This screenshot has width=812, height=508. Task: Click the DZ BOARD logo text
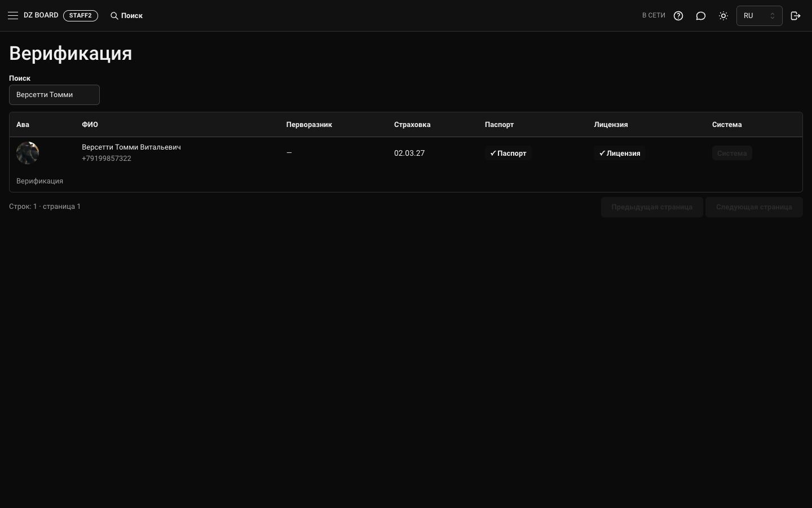pyautogui.click(x=41, y=15)
